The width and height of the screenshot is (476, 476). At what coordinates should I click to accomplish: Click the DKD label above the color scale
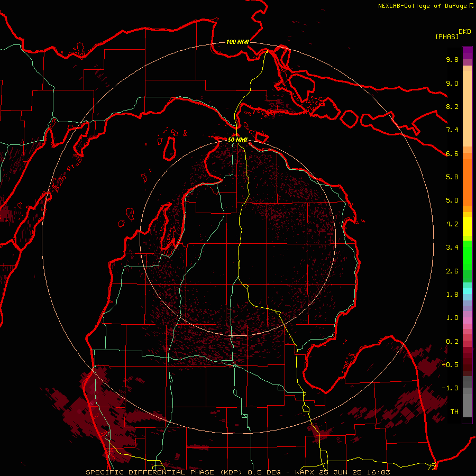pyautogui.click(x=465, y=32)
